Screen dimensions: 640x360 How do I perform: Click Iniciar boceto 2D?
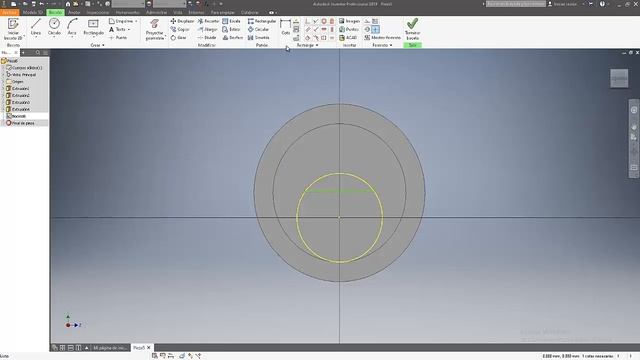pos(13,29)
